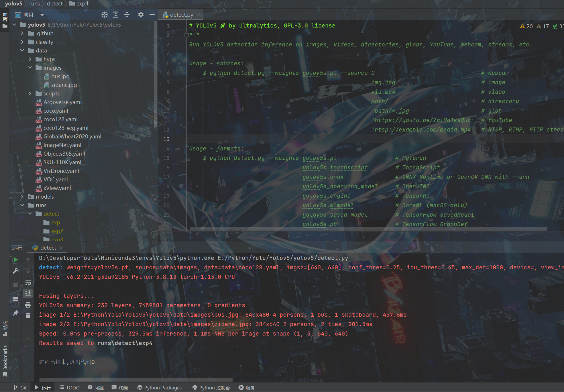Screen dimensions: 564x392
Task: Open the 终端 terminal tool window
Action: coord(120,388)
